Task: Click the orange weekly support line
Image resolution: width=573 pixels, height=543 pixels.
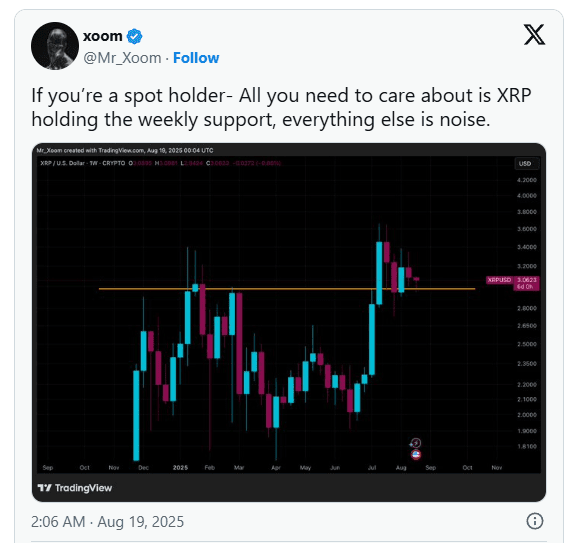Action: 287,289
